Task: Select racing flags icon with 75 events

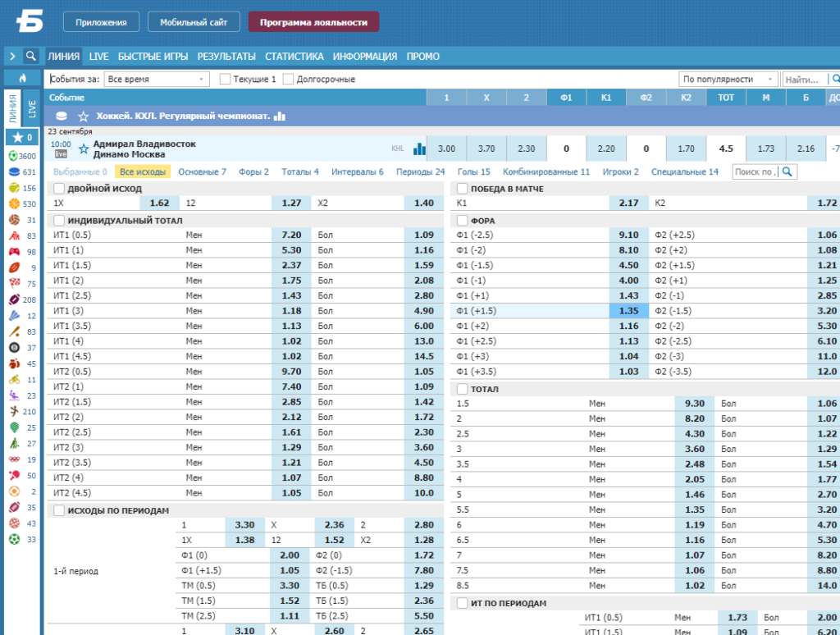Action: click(14, 284)
